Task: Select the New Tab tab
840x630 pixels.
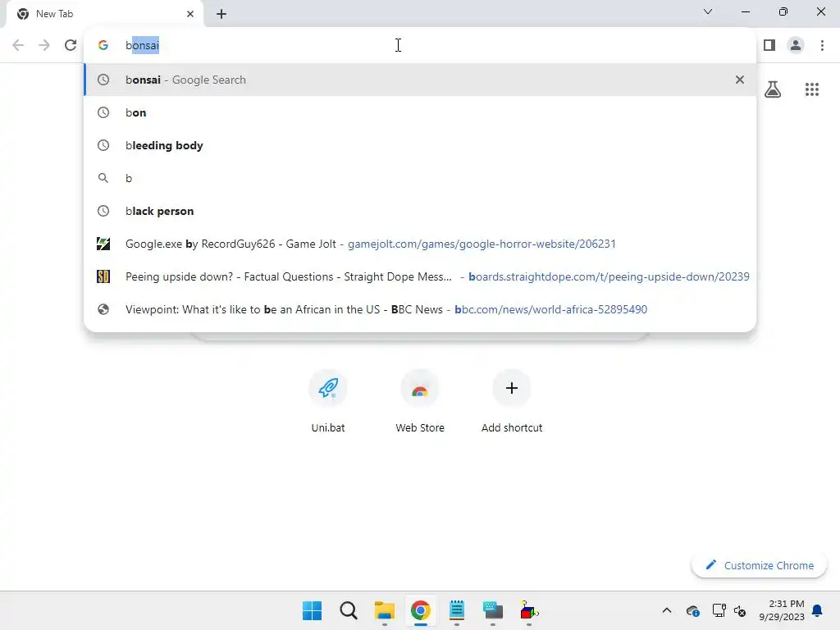Action: point(105,14)
